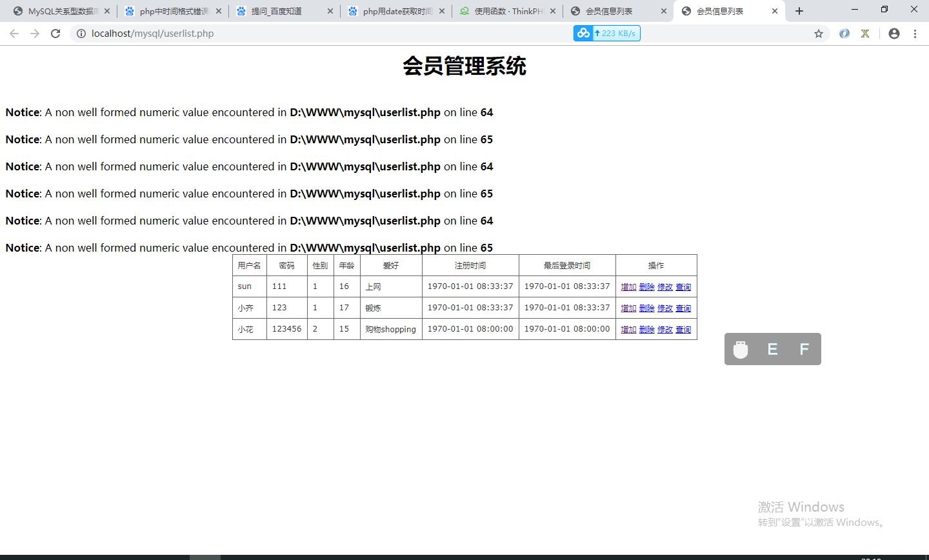Open a new browser tab

click(x=799, y=10)
